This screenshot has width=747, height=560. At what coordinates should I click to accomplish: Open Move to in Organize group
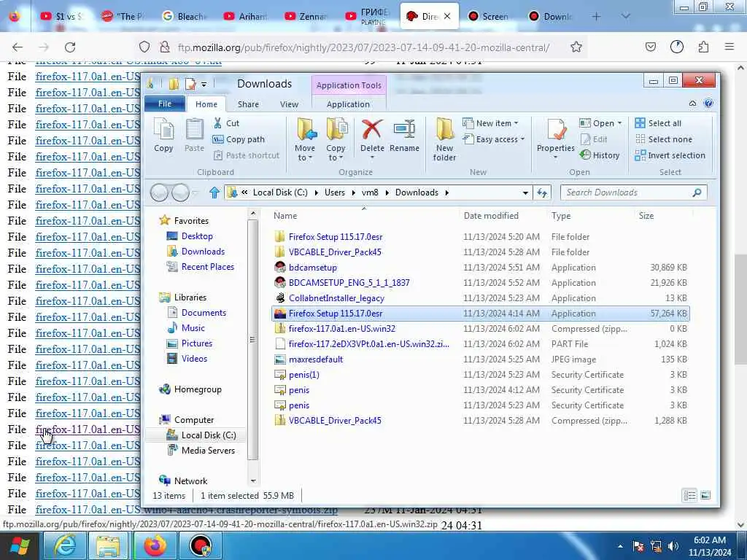(x=305, y=139)
